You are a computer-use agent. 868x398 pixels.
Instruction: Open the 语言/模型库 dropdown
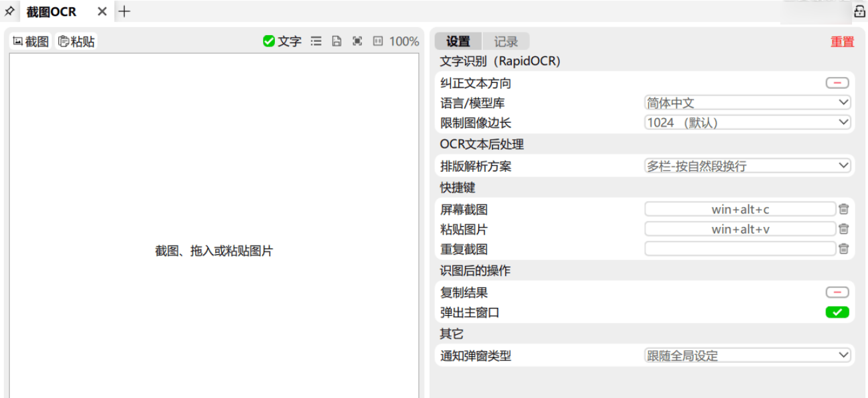point(747,103)
